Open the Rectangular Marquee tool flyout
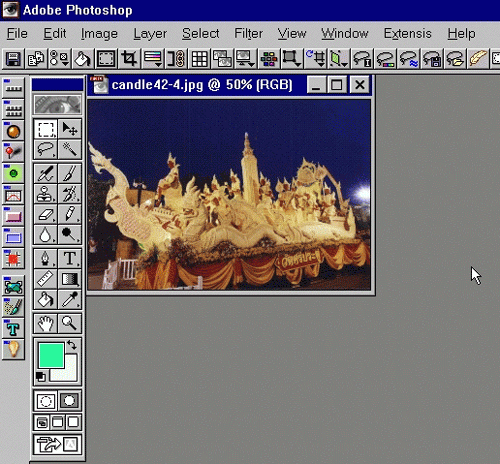The image size is (500, 464). tap(46, 129)
